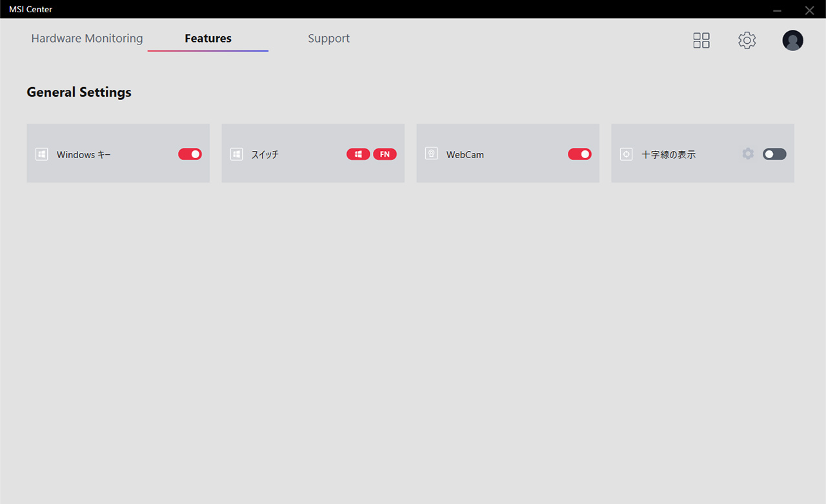Click the WebCam label text
This screenshot has height=504, width=826.
(x=465, y=155)
